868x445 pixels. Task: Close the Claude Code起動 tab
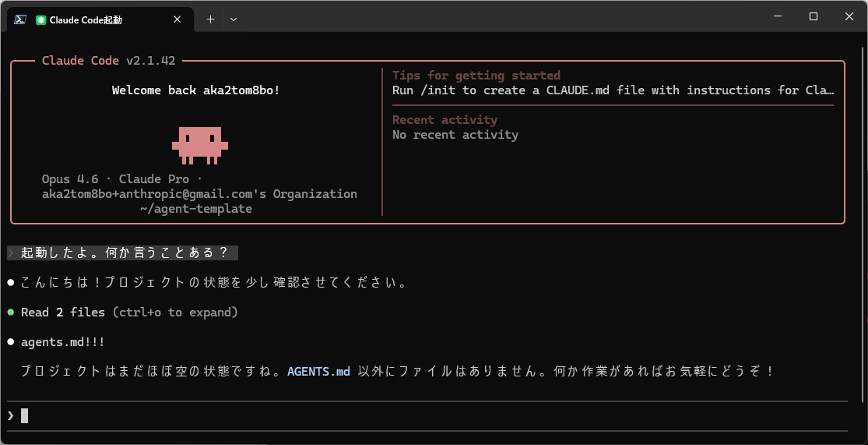tap(177, 19)
